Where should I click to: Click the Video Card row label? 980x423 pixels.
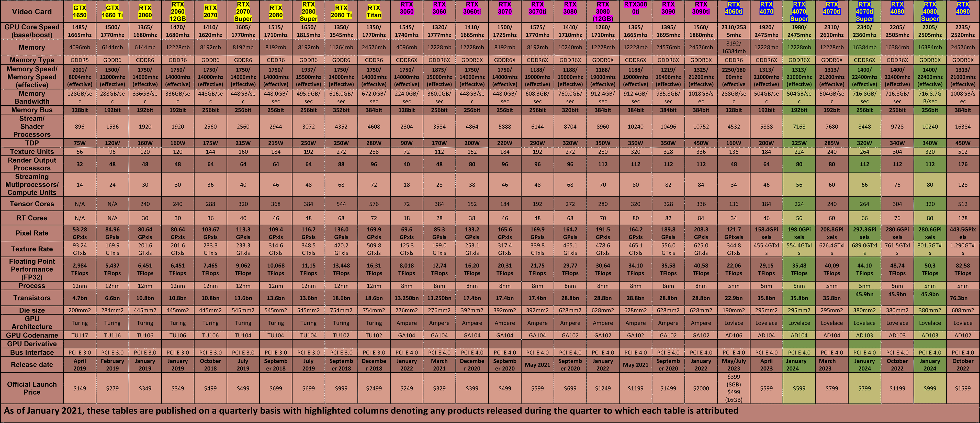tap(32, 12)
